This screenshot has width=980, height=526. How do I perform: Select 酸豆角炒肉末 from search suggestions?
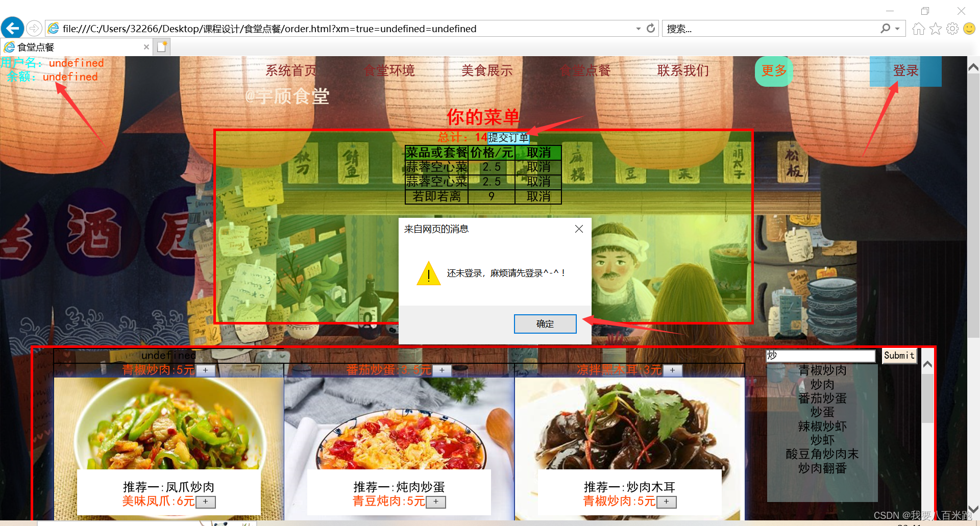(822, 454)
